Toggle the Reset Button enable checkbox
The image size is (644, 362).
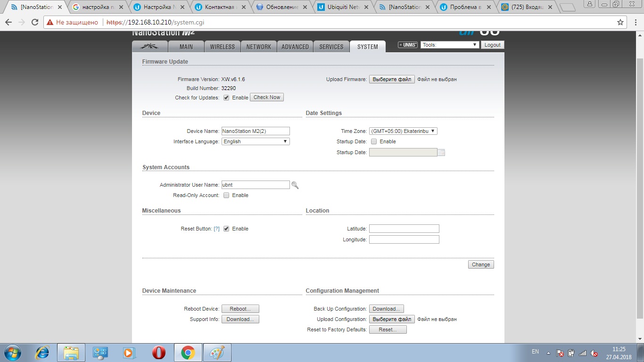point(226,229)
